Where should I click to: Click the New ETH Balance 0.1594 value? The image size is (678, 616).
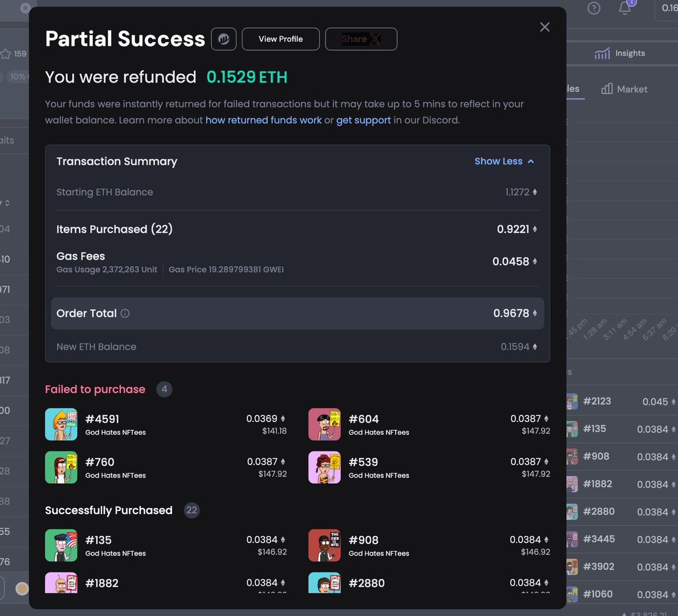coord(515,347)
